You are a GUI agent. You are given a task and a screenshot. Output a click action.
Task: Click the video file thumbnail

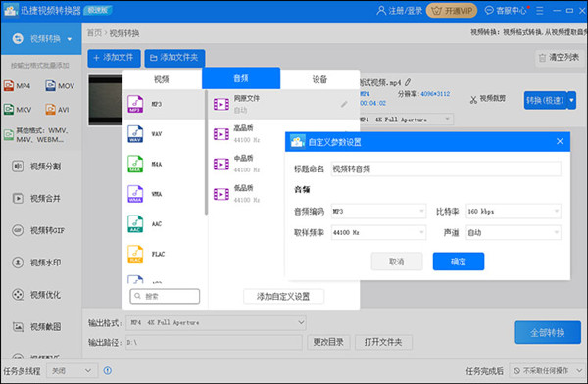pos(106,100)
